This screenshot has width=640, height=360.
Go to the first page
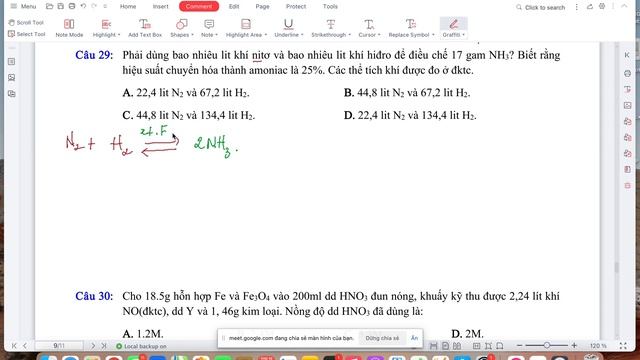coord(14,346)
